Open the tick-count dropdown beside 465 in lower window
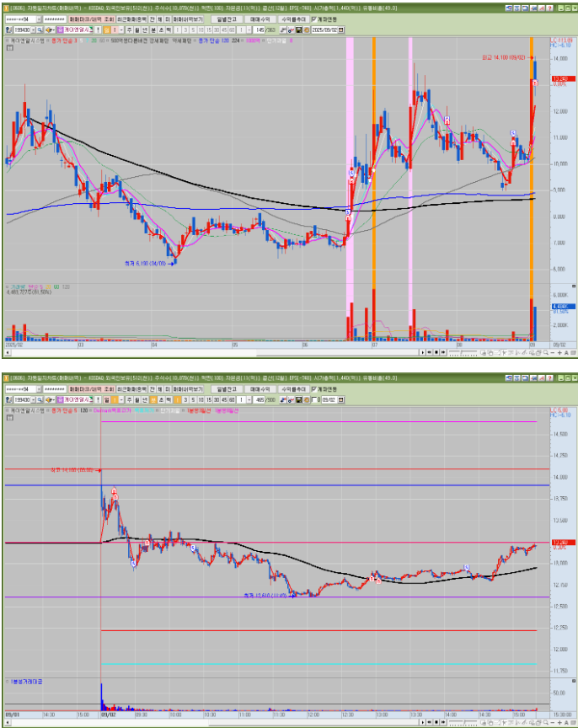578x728 pixels. [249, 399]
